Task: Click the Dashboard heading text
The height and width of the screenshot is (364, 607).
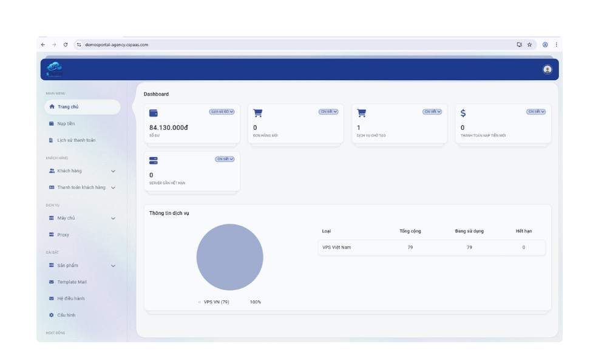Action: (x=156, y=94)
